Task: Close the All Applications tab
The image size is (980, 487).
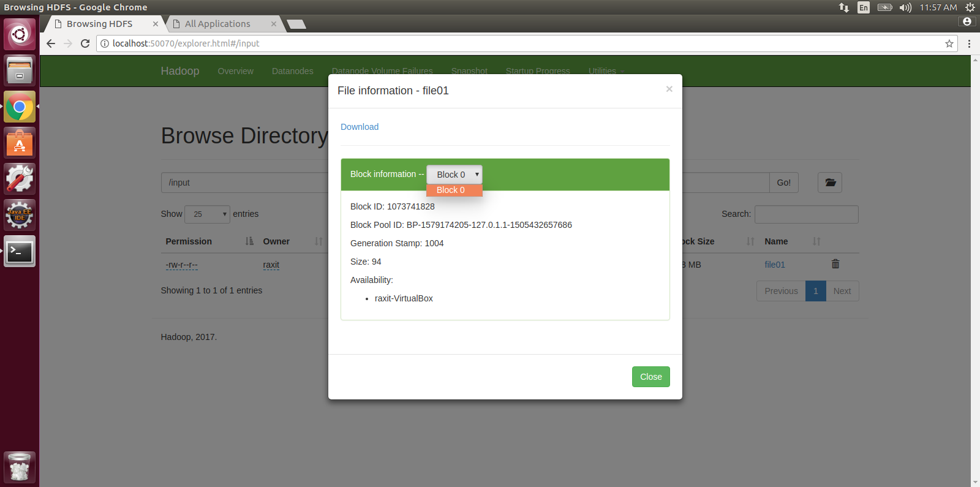Action: tap(274, 24)
